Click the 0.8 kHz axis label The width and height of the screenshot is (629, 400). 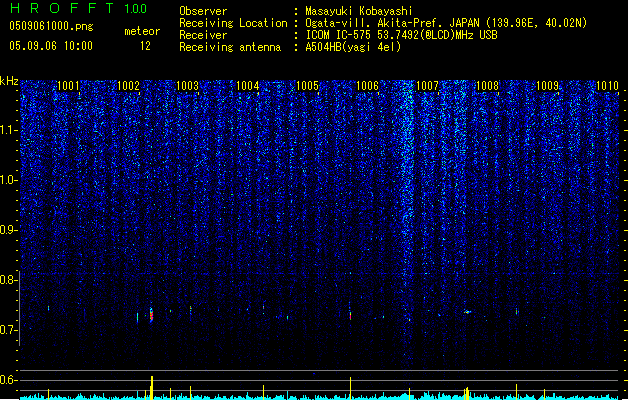pyautogui.click(x=9, y=280)
